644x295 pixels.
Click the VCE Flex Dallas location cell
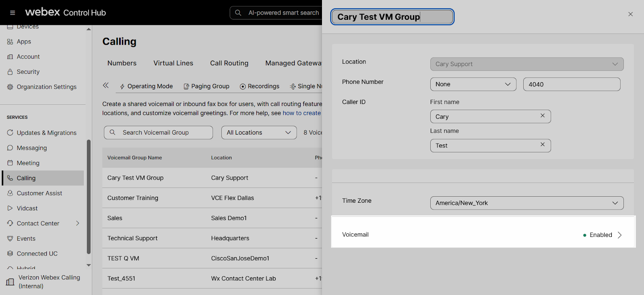(x=233, y=198)
